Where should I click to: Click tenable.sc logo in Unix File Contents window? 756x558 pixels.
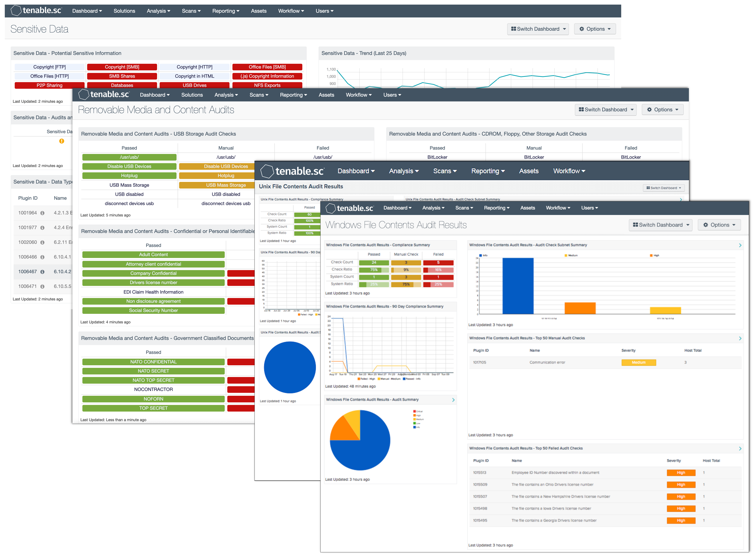(292, 171)
